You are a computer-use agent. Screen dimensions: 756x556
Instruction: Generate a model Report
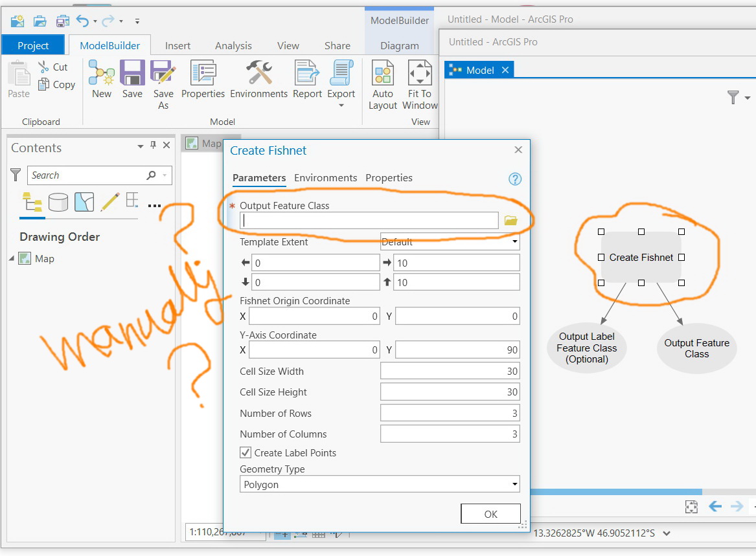[x=307, y=80]
